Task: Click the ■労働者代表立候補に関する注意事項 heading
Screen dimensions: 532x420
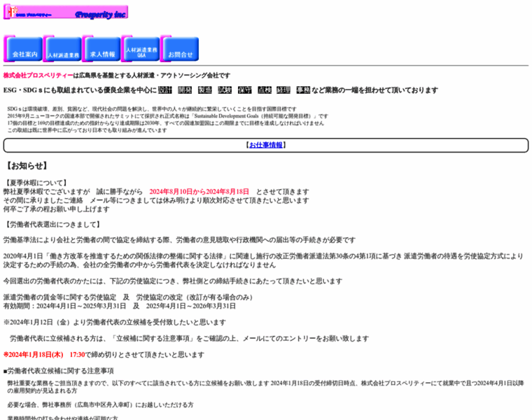Action: (59, 371)
